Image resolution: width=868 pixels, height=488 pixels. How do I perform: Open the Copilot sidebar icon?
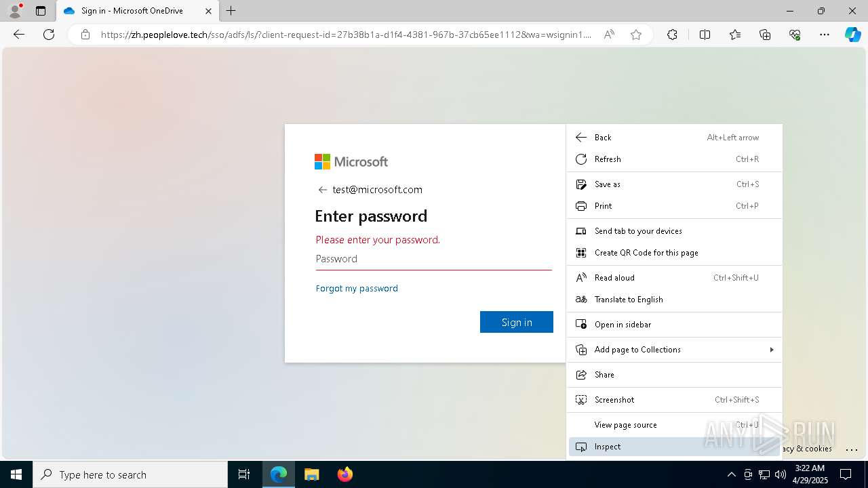pyautogui.click(x=852, y=35)
